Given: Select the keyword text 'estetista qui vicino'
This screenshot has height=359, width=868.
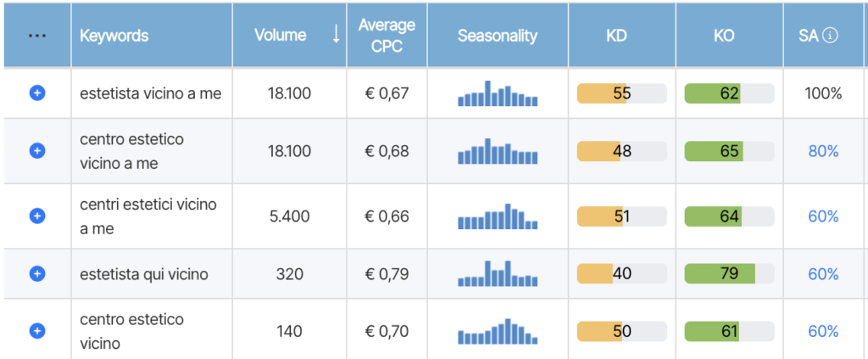Looking at the screenshot, I should [143, 274].
